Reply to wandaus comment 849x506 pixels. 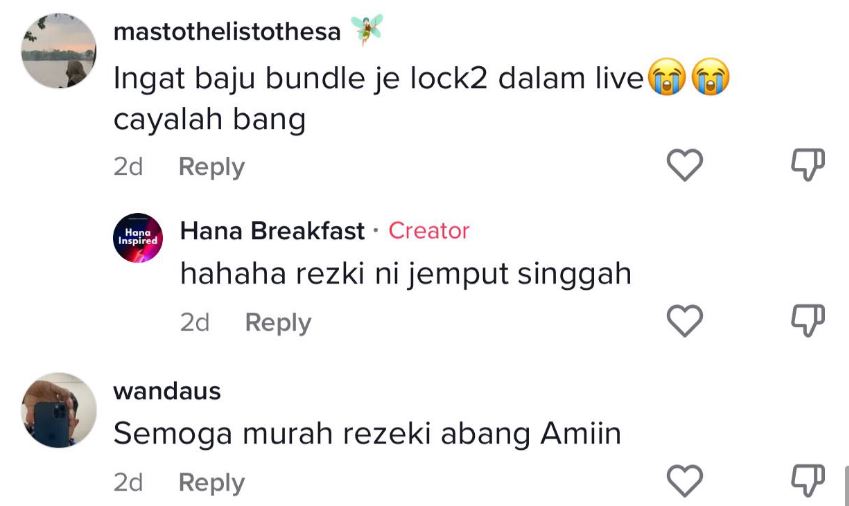(x=212, y=483)
